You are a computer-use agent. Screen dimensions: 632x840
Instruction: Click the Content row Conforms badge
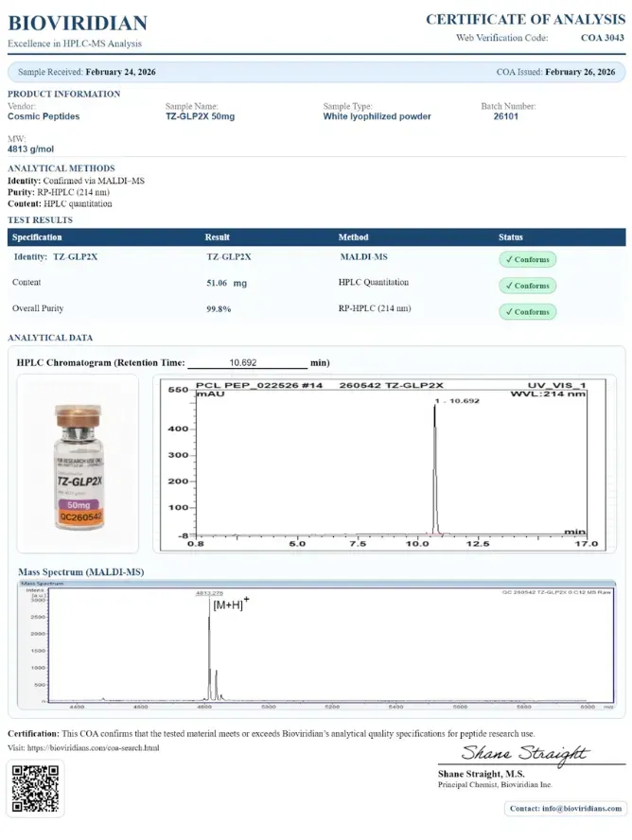pyautogui.click(x=528, y=286)
